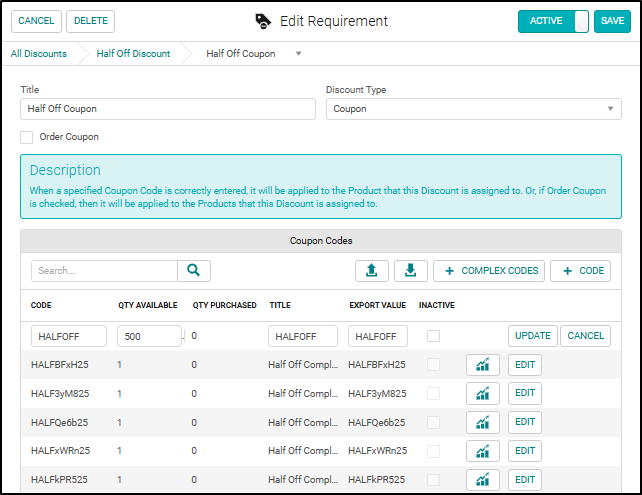Click the search magnifier icon
The height and width of the screenshot is (495, 642).
(194, 271)
